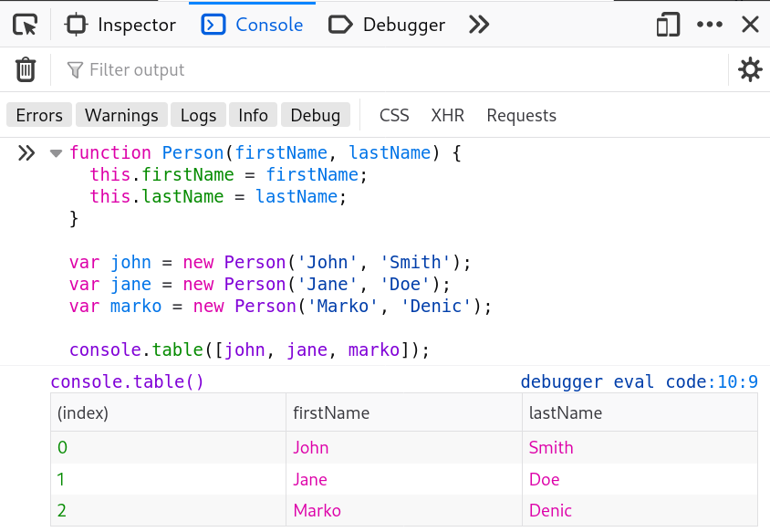Expand more tools chevron menu
The height and width of the screenshot is (532, 770).
[x=479, y=25]
